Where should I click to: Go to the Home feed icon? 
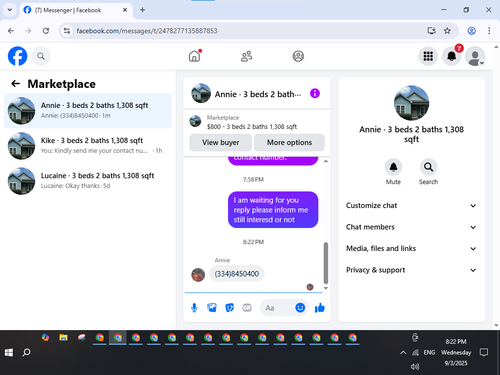pyautogui.click(x=195, y=56)
